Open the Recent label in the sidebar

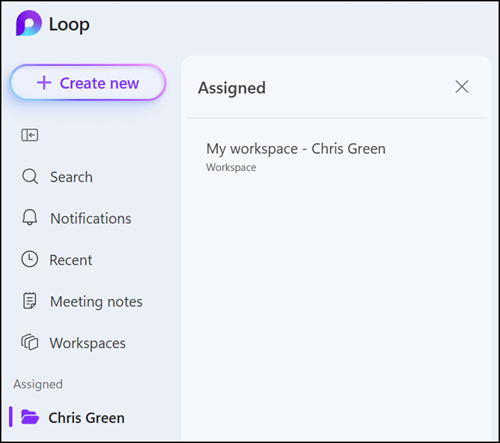point(71,260)
